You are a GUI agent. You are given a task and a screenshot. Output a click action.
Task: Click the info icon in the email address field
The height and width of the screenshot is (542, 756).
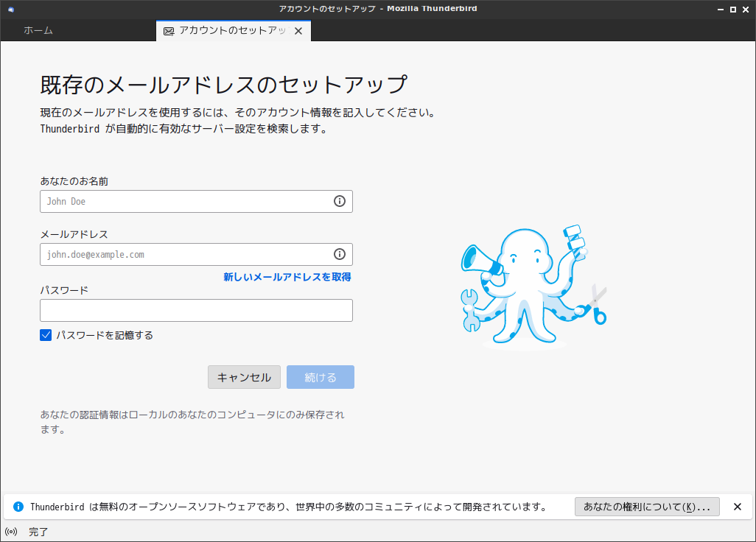340,254
